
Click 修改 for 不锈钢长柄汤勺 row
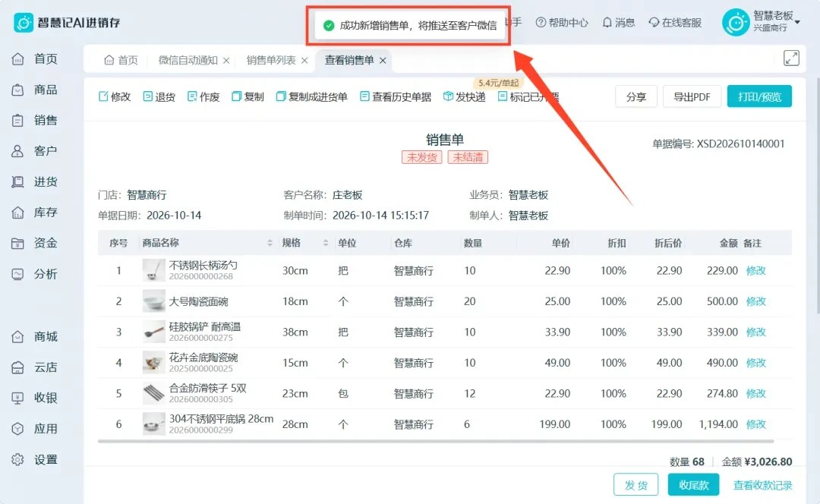[x=755, y=271]
